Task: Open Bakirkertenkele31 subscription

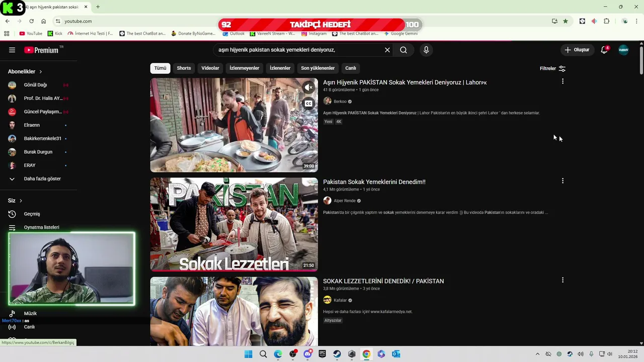Action: (x=38, y=138)
